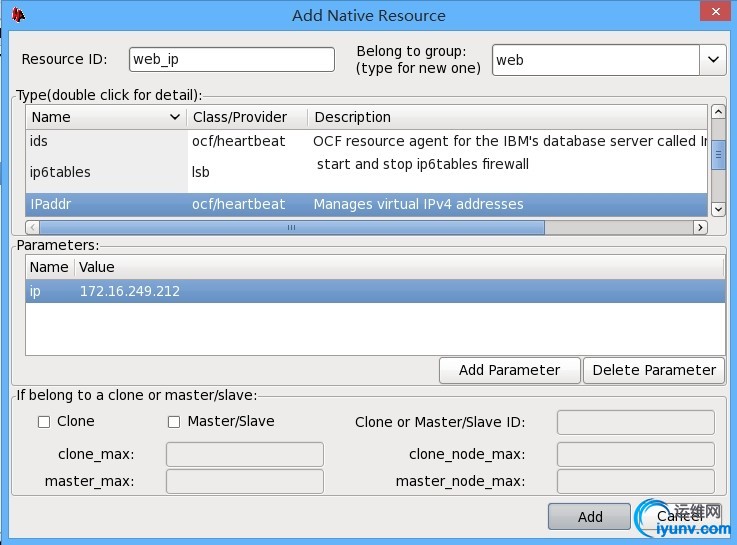Screen dimensions: 737x545
Task: Enable the Master/Slave checkbox
Action: (x=174, y=422)
